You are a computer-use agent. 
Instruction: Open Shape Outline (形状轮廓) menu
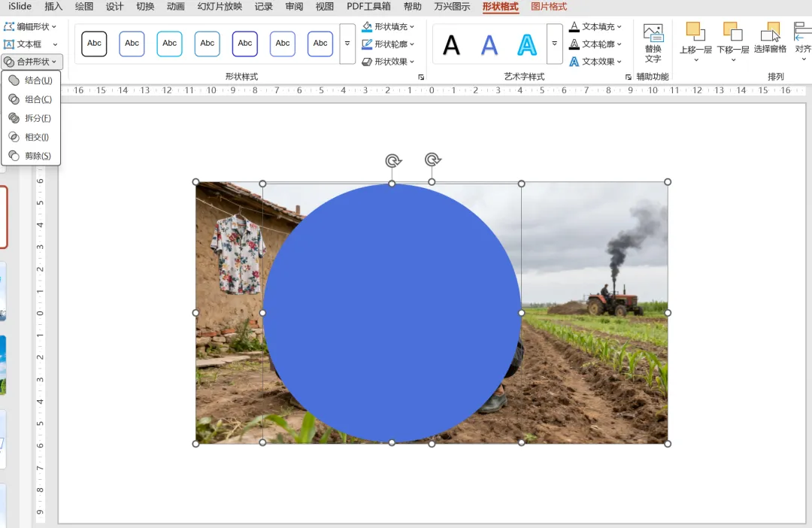click(x=389, y=44)
